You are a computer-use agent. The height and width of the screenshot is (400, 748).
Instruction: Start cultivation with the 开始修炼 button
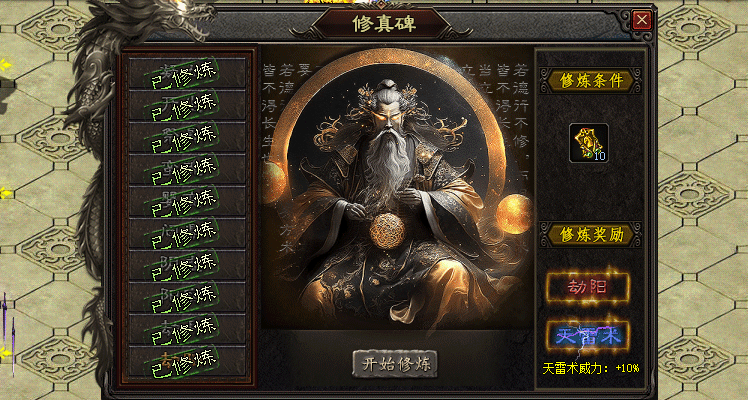tap(395, 364)
